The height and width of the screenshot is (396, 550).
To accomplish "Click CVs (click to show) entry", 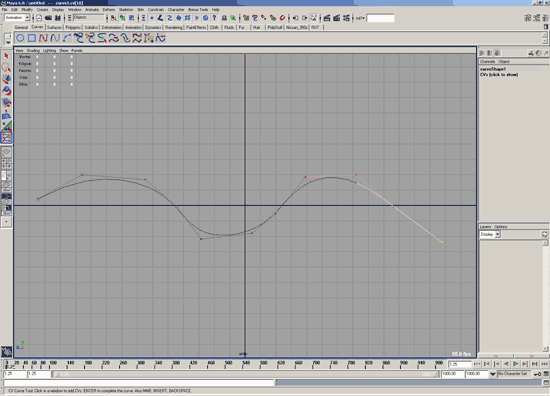I will 499,74.
